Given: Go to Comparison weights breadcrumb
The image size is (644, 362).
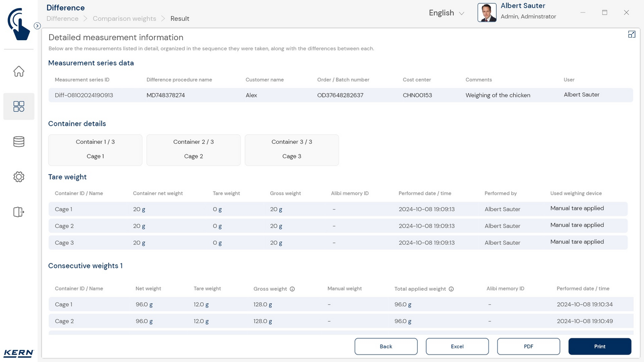Looking at the screenshot, I should tap(124, 19).
